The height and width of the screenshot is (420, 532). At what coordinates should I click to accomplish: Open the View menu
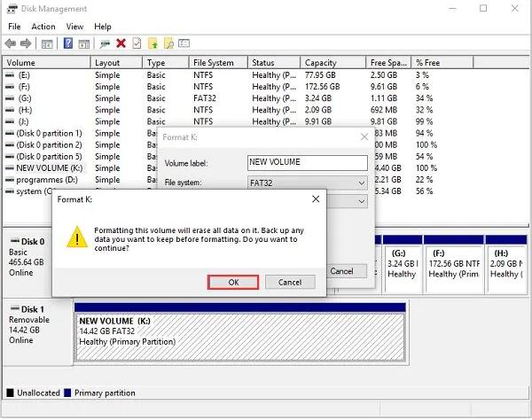pyautogui.click(x=74, y=27)
